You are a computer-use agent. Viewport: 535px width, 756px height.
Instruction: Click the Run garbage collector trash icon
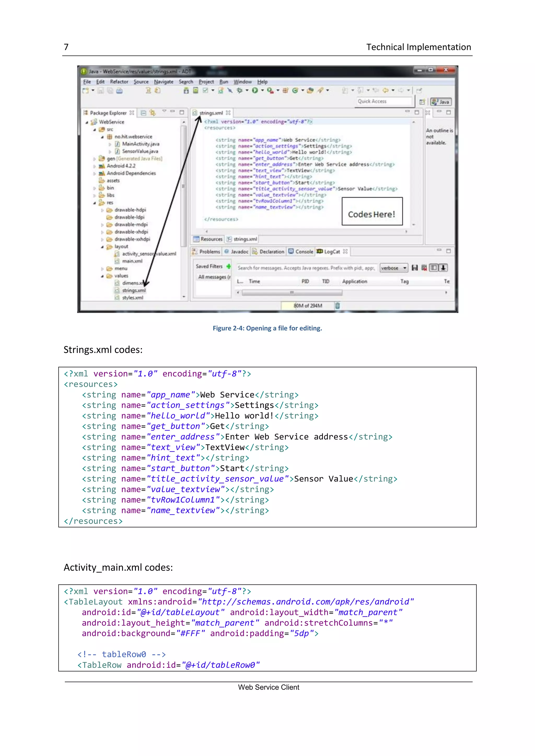click(x=337, y=306)
